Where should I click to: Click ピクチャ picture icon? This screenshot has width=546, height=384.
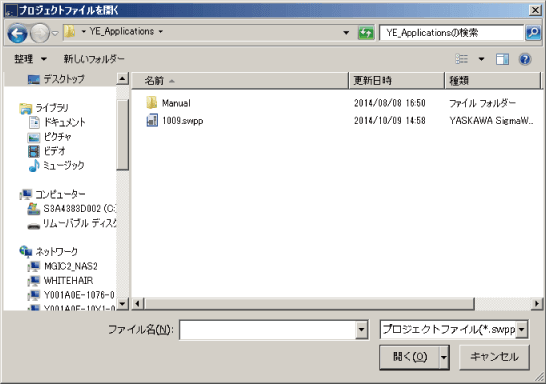click(x=34, y=137)
